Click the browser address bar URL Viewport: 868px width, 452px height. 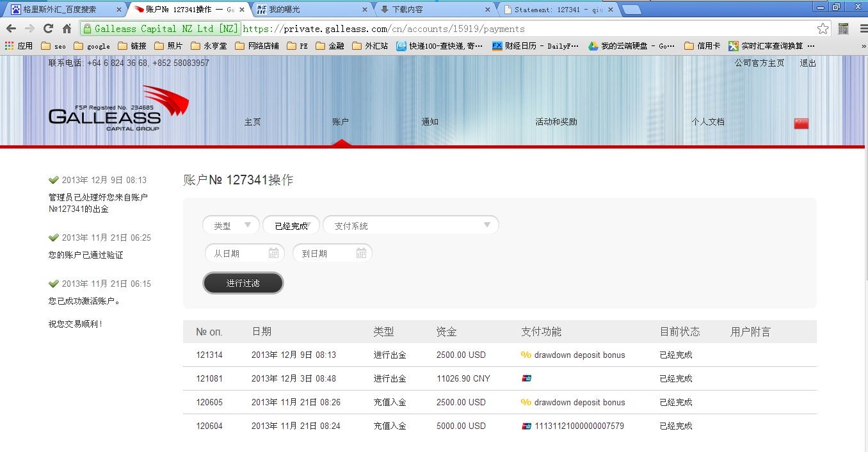click(x=384, y=29)
